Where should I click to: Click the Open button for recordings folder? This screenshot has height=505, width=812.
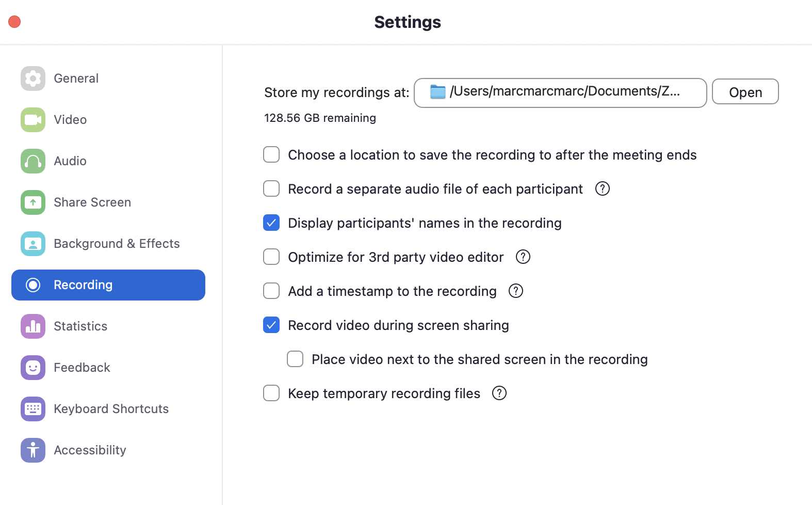745,92
